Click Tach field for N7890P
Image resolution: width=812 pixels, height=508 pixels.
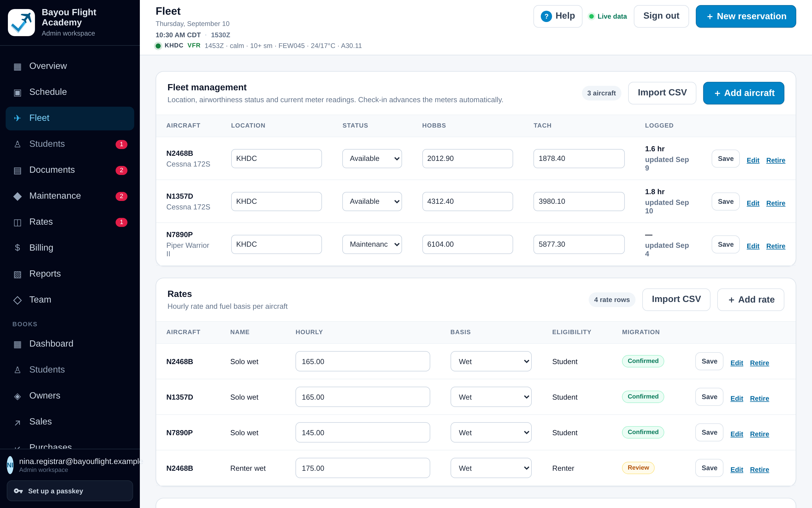tap(579, 244)
